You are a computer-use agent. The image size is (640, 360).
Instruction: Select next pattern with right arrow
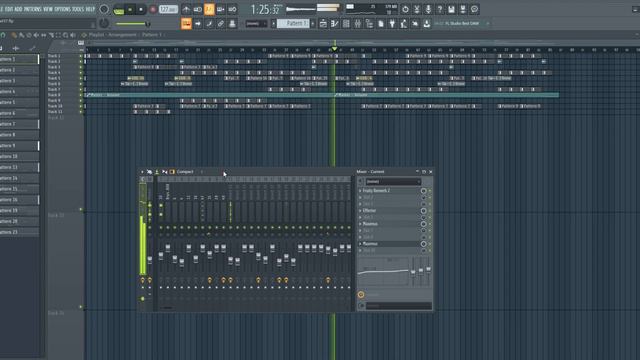tap(313, 24)
